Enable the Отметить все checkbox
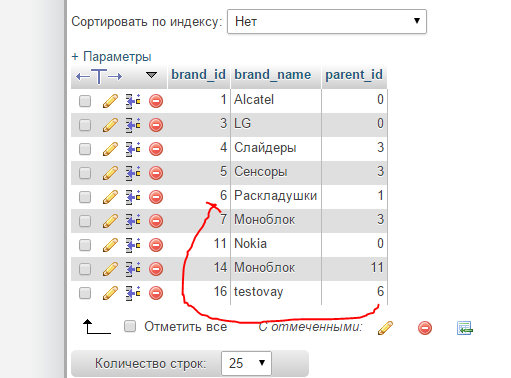Screen dimensions: 511x378 coord(130,326)
